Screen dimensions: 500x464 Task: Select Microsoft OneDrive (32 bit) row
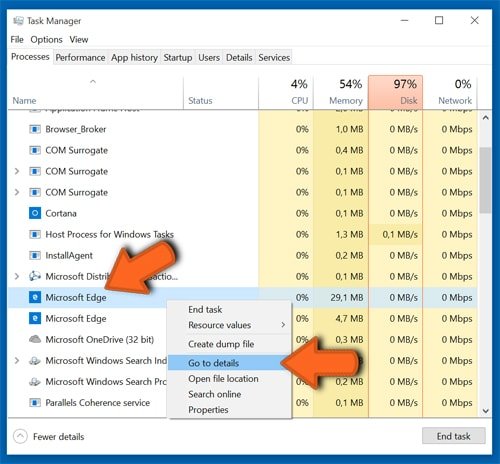coord(243,340)
